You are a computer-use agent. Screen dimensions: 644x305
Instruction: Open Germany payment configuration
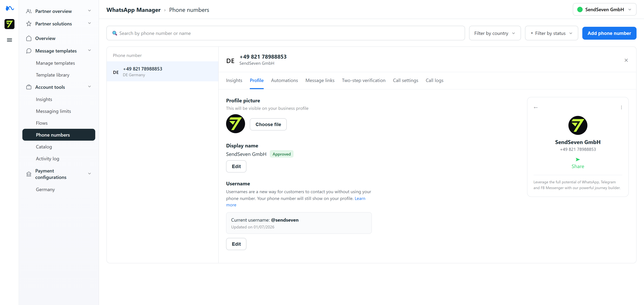tap(45, 189)
